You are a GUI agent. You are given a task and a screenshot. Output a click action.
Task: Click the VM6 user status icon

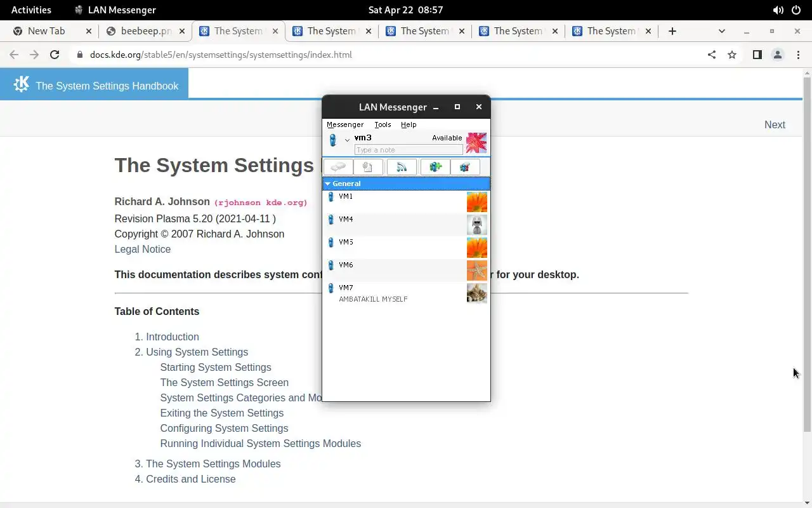pyautogui.click(x=331, y=265)
